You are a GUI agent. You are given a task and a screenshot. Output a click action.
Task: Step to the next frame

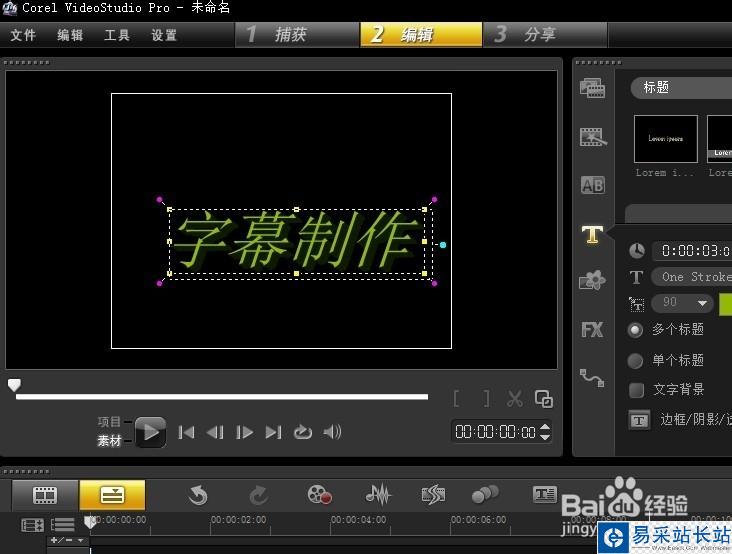(x=244, y=432)
